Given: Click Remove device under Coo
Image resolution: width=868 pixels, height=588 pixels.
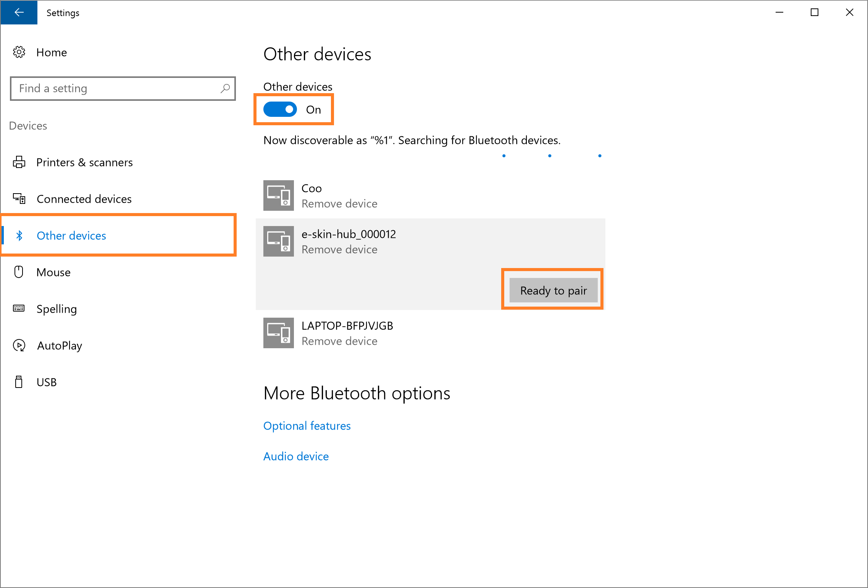Looking at the screenshot, I should tap(339, 204).
